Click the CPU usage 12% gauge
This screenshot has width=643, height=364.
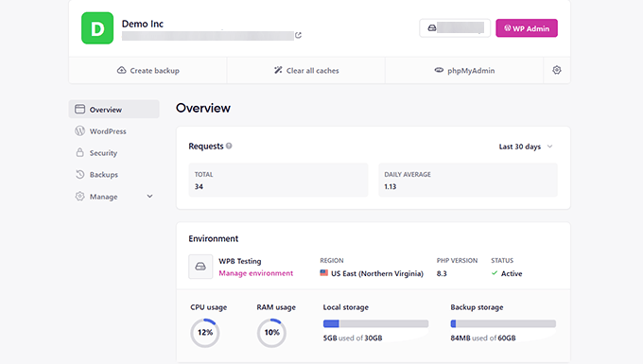[x=205, y=333]
